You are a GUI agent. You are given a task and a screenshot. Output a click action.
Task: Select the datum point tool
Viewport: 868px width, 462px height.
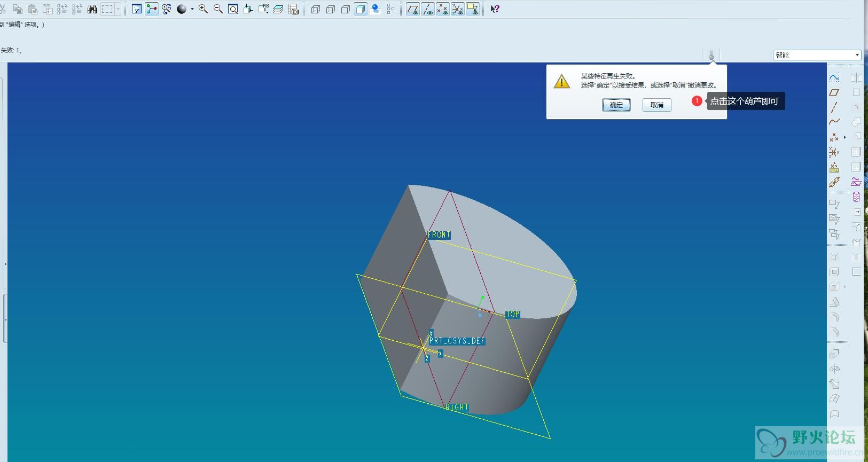(834, 137)
